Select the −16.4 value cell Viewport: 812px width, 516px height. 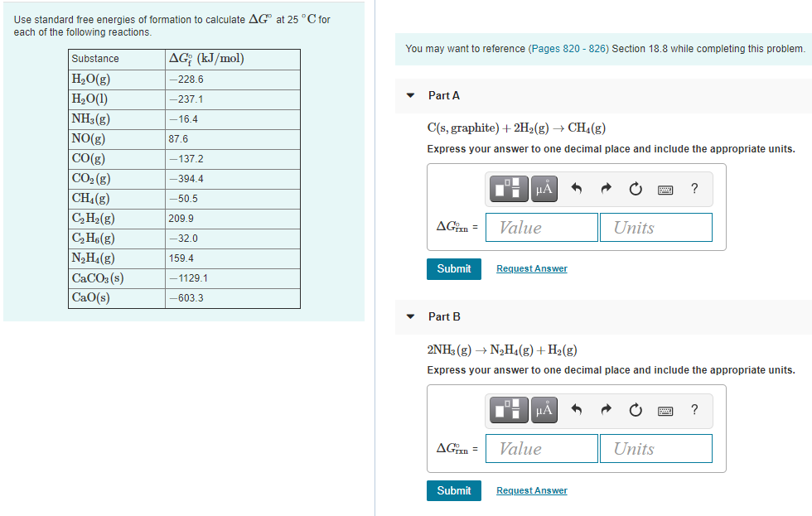coord(233,119)
